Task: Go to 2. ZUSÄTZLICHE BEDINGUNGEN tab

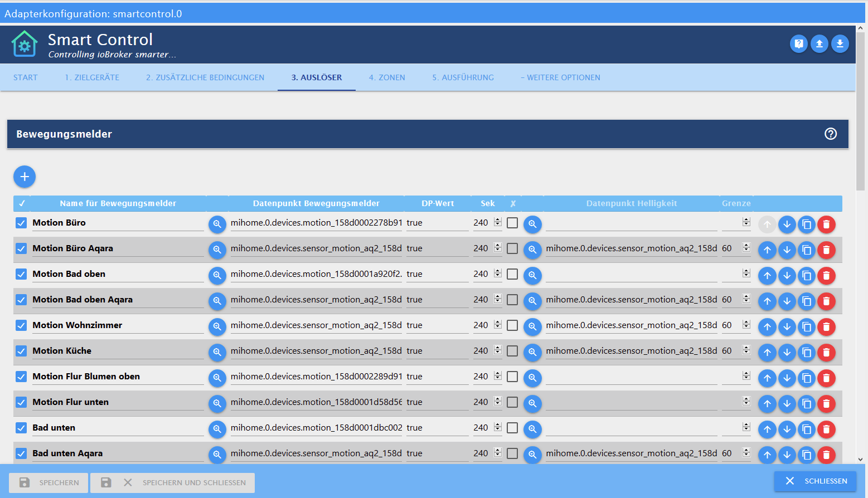Action: [205, 77]
